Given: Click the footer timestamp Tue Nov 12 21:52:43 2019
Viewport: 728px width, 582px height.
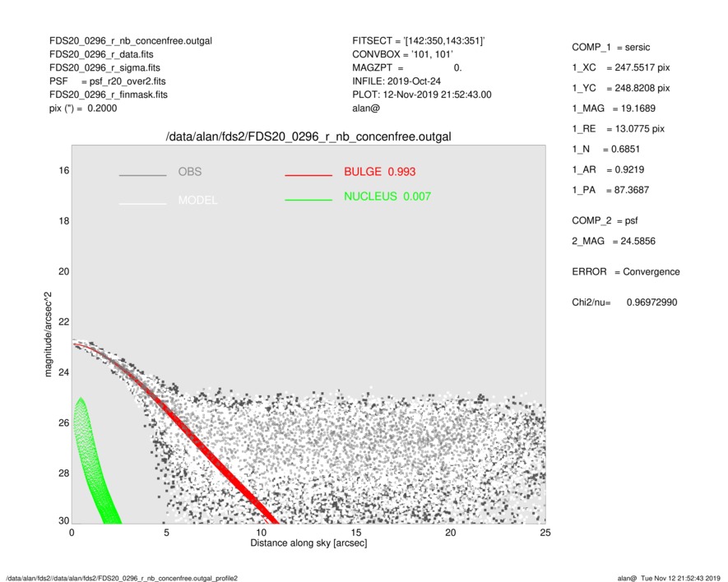Looking at the screenshot, I should (x=680, y=578).
